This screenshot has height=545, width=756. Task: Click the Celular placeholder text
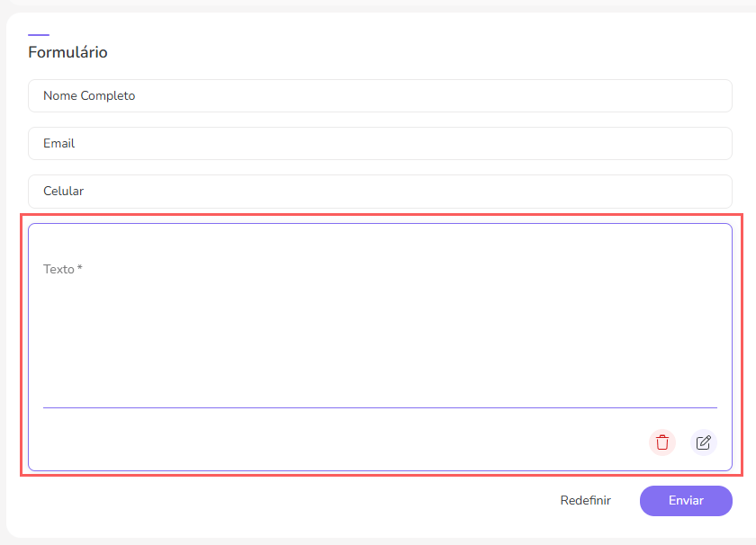pos(63,192)
